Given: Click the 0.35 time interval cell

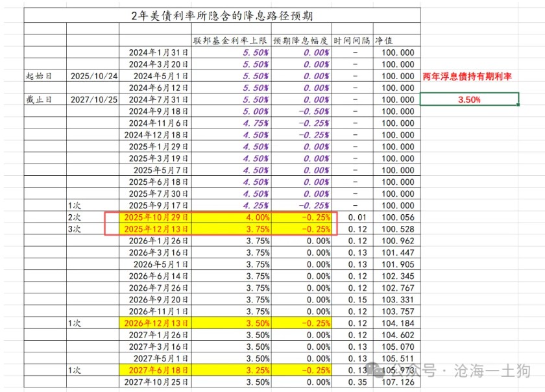Looking at the screenshot, I should point(352,382).
